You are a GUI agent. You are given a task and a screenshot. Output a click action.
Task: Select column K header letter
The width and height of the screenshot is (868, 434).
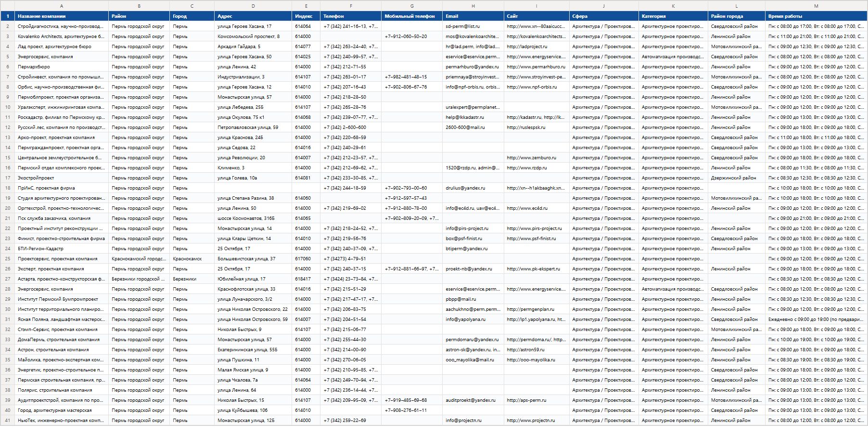[x=673, y=6]
